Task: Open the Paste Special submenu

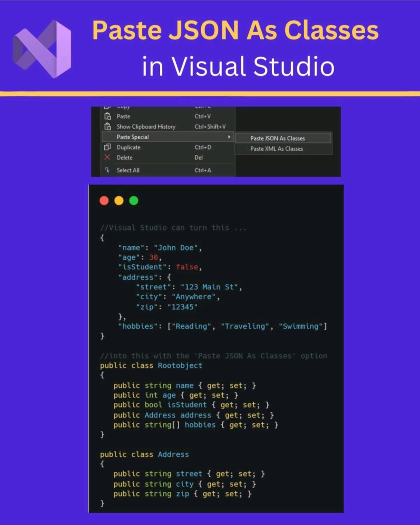Action: [x=168, y=137]
